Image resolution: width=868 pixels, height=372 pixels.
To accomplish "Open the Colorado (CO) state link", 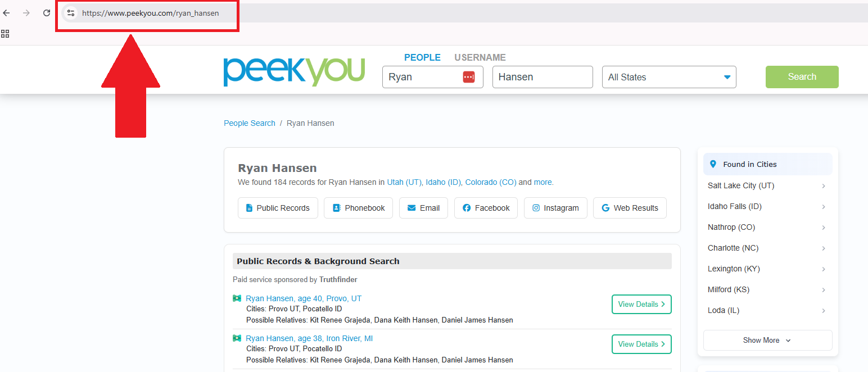I will pos(491,182).
